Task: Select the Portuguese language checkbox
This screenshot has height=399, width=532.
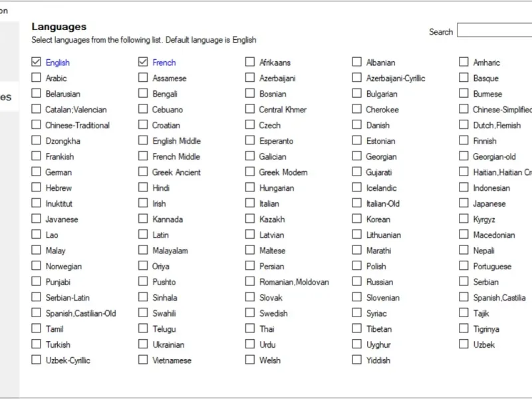Action: (x=464, y=266)
